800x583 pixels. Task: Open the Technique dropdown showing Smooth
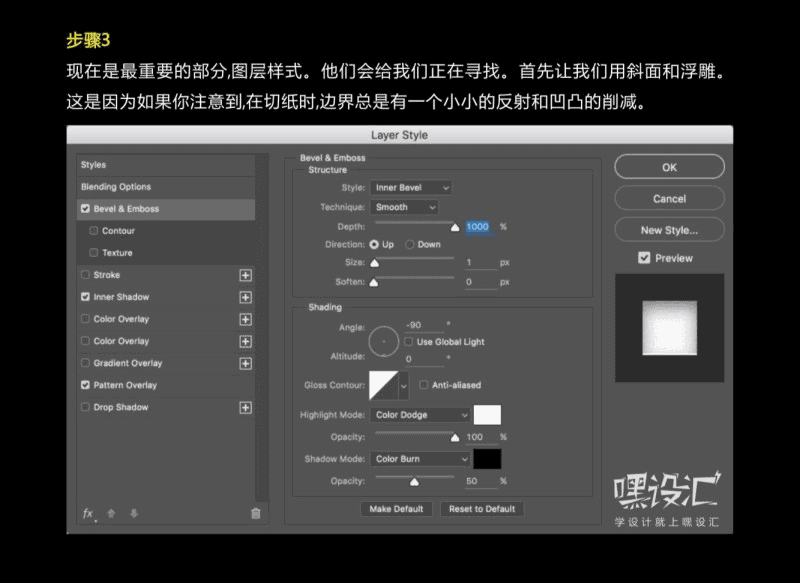coord(405,207)
